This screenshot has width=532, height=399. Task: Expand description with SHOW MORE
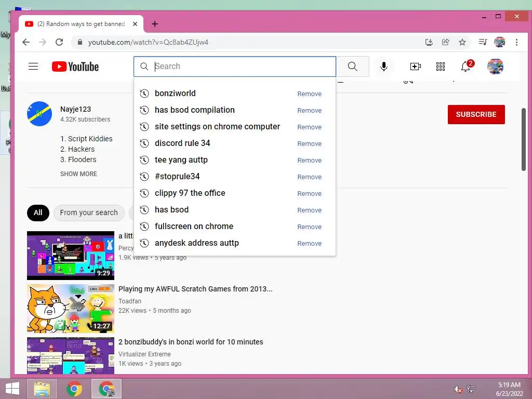click(79, 174)
